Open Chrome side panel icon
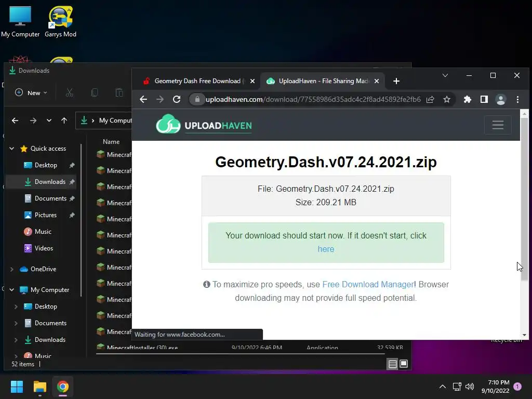532x399 pixels. pos(484,99)
